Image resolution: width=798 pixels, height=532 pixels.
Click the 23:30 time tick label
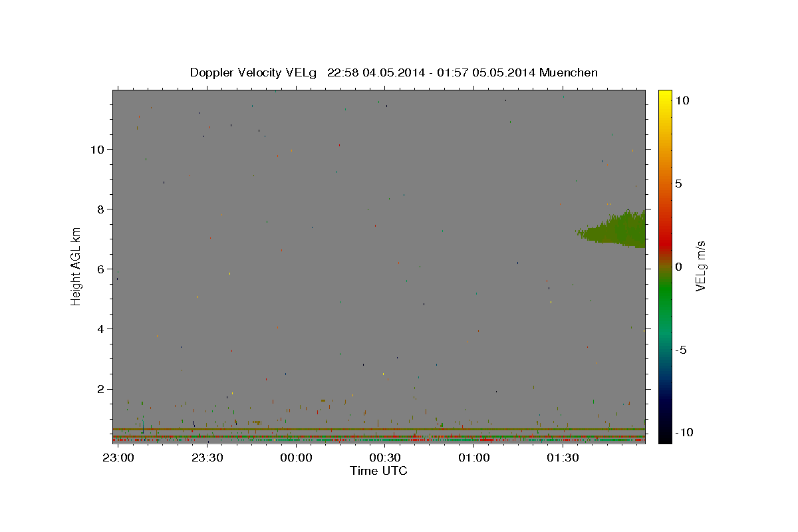(207, 458)
